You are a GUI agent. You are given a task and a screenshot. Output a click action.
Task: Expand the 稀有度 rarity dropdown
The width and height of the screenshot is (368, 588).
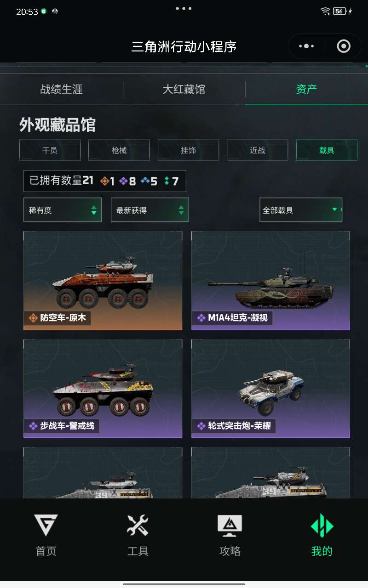63,210
